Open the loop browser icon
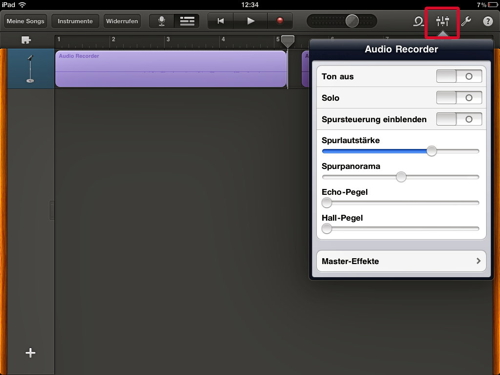 pos(418,21)
